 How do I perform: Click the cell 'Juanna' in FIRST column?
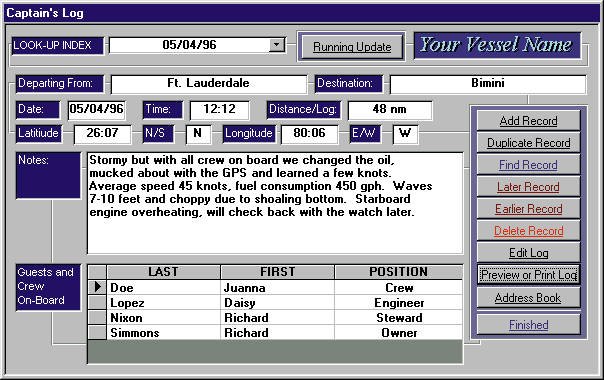click(x=277, y=288)
